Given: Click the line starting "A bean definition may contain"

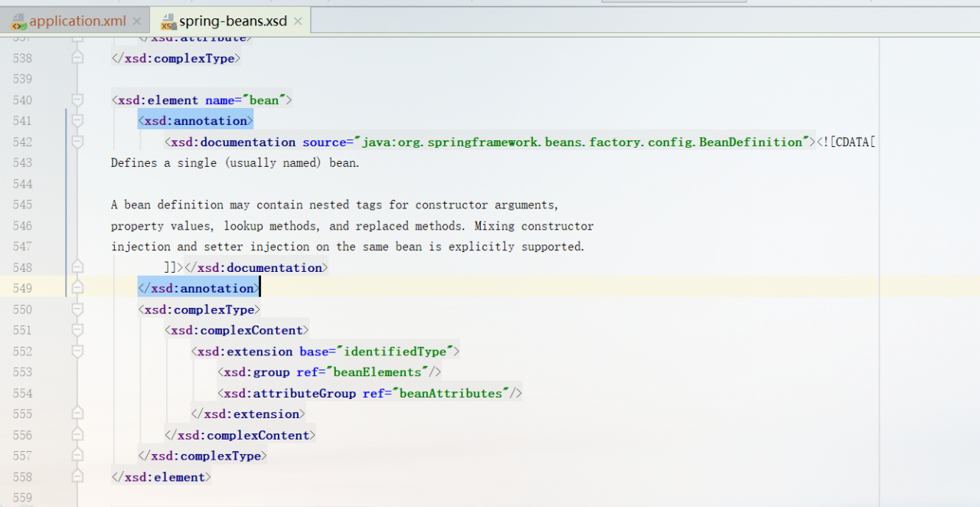Looking at the screenshot, I should click(x=335, y=205).
